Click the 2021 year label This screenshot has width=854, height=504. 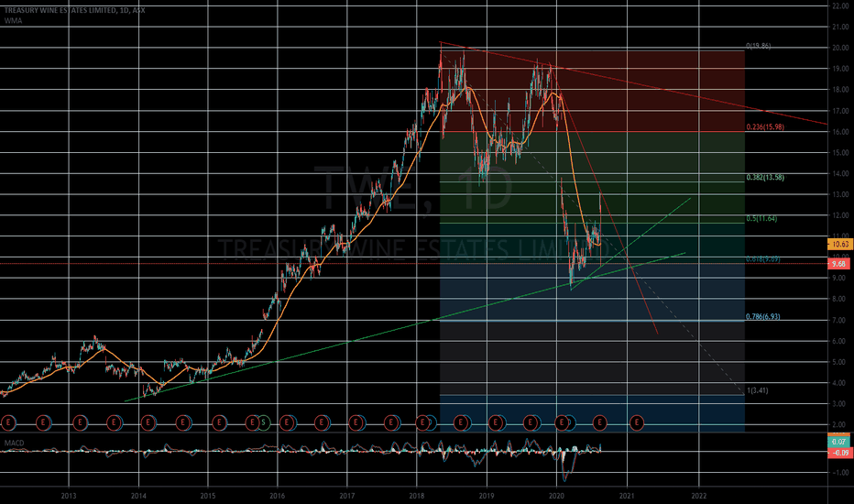coord(627,496)
